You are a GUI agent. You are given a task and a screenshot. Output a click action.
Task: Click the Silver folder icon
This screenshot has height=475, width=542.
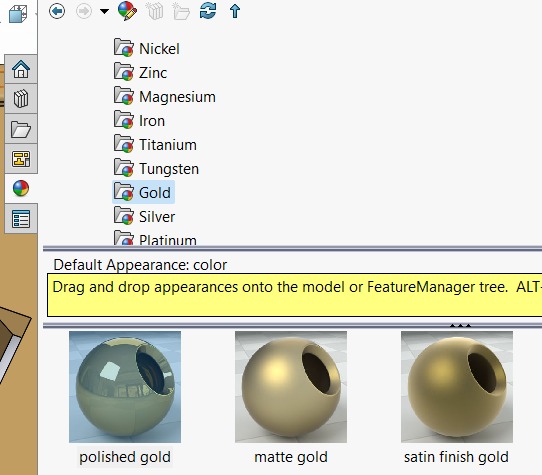tap(124, 216)
